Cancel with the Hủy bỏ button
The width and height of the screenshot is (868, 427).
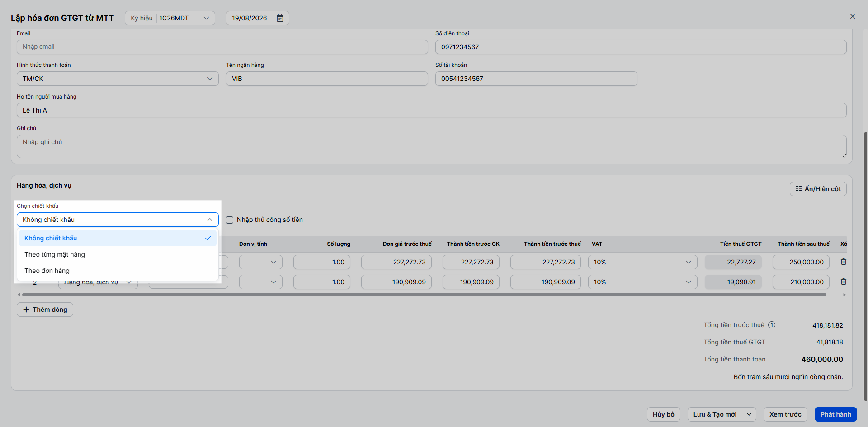(x=663, y=414)
